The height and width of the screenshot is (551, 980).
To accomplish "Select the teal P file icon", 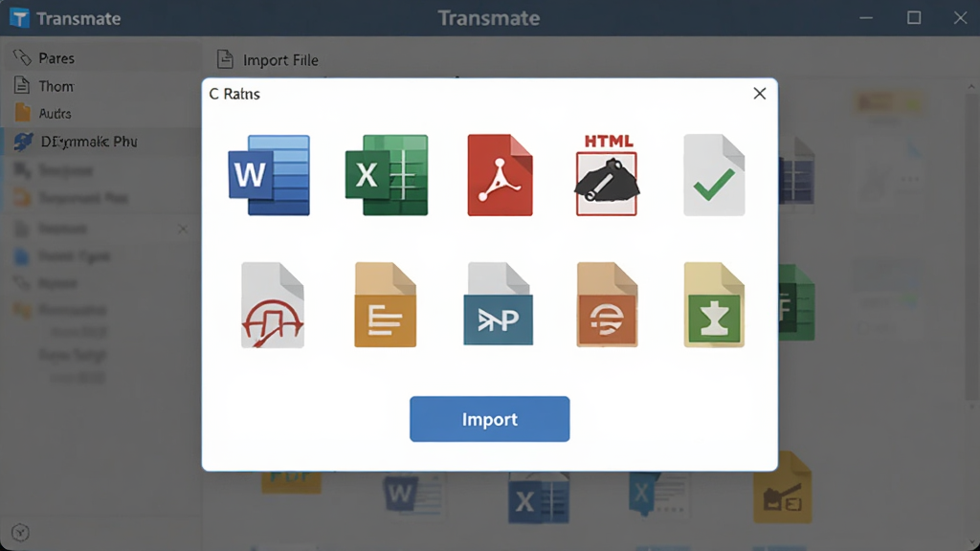I will point(498,304).
